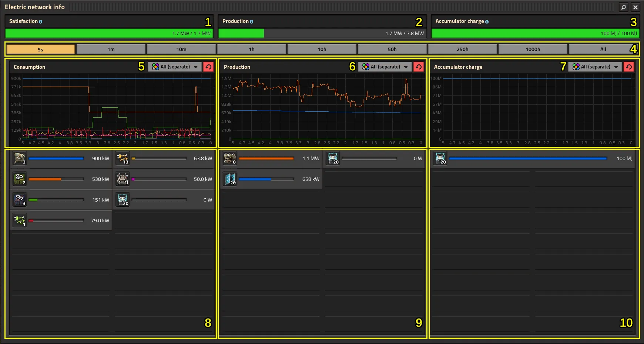Select the 79.0 kW inserter icon
644x344 pixels.
(x=19, y=220)
